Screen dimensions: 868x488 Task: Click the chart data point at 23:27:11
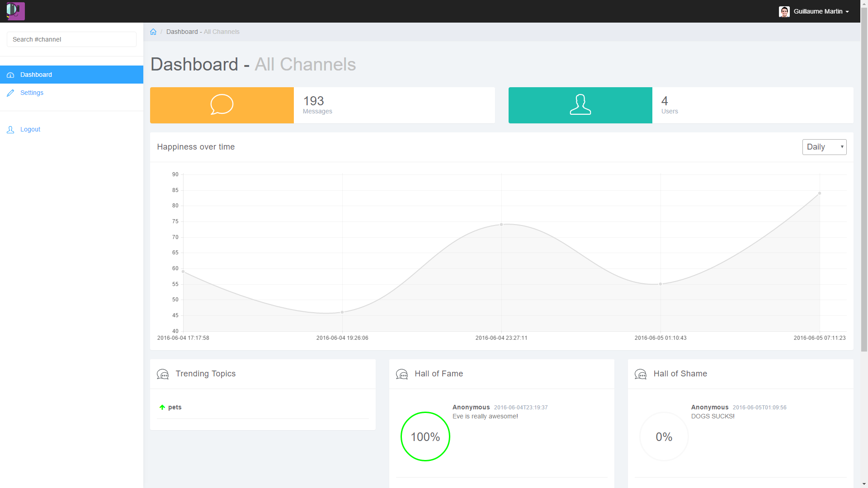(501, 225)
